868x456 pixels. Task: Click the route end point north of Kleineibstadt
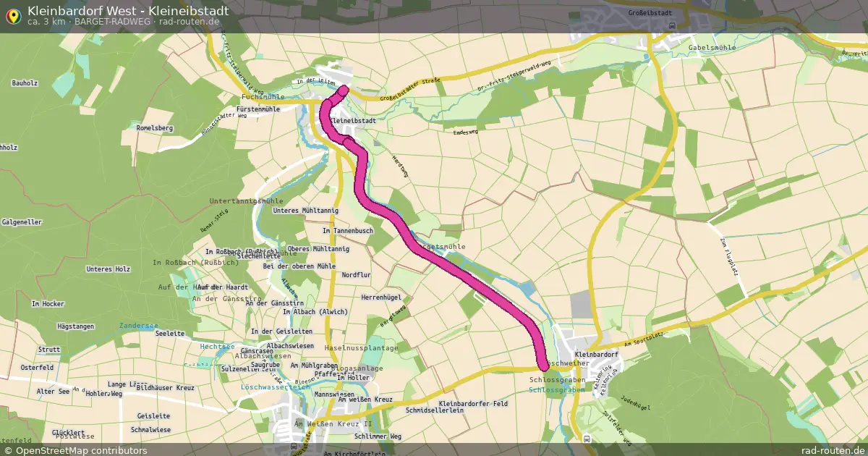click(x=342, y=90)
